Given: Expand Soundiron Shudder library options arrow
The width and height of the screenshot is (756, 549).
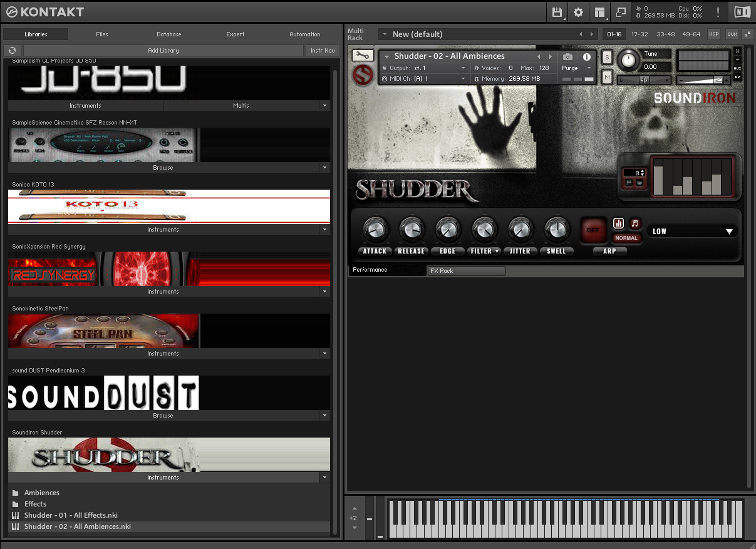Looking at the screenshot, I should [x=324, y=478].
